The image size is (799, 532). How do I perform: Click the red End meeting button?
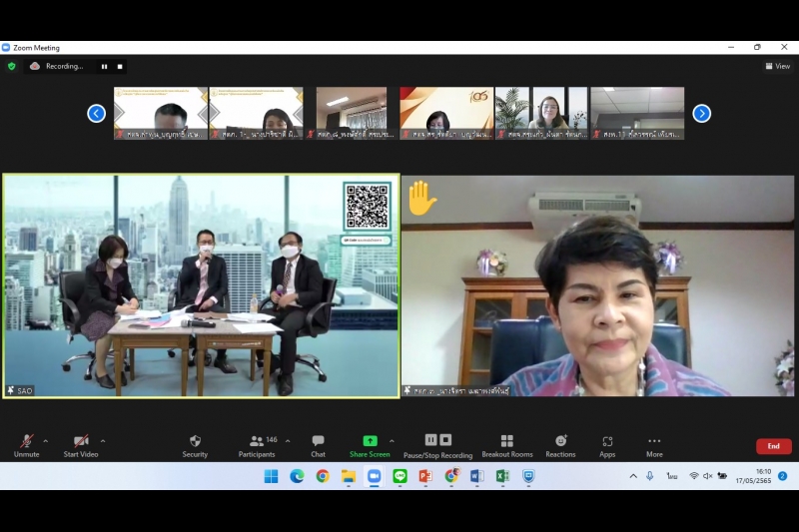(x=773, y=446)
